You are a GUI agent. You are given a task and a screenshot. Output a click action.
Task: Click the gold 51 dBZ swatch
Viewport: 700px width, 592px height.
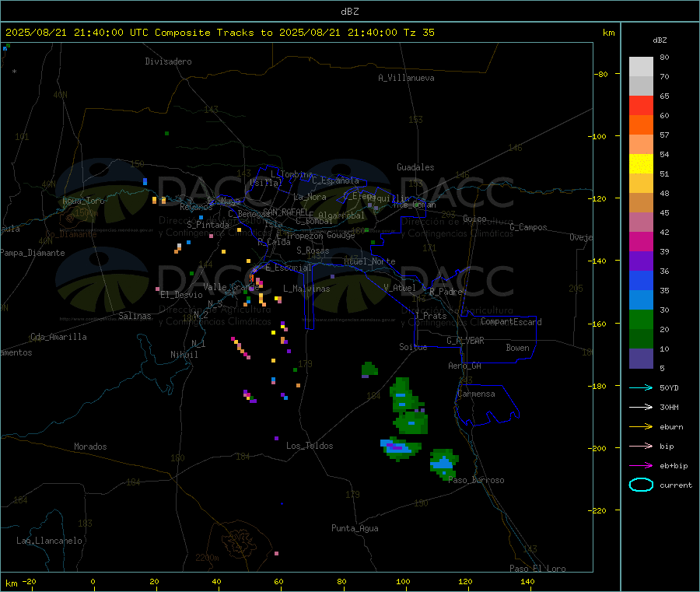pyautogui.click(x=641, y=183)
